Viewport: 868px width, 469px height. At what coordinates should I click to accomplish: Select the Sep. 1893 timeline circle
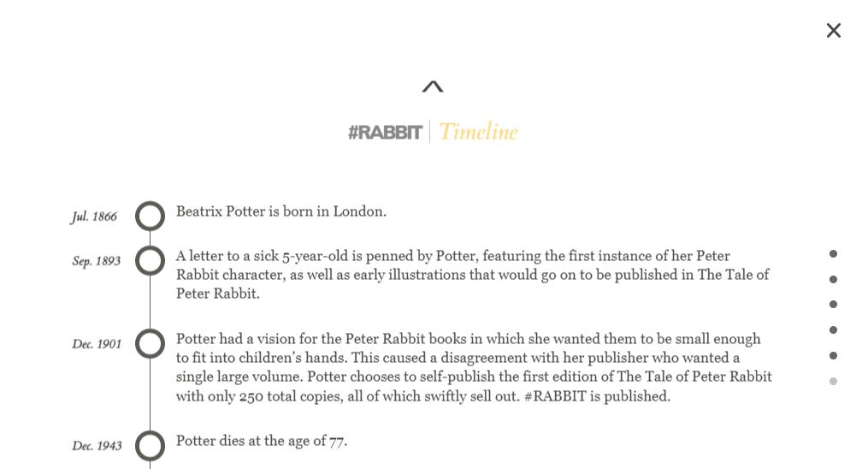point(151,261)
